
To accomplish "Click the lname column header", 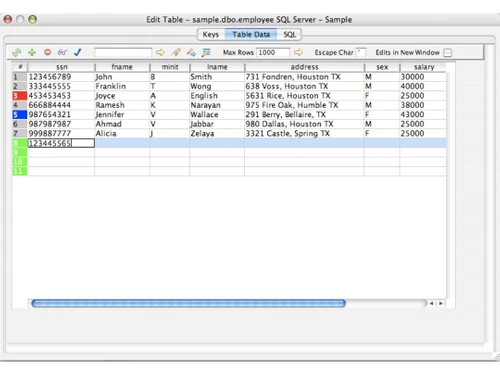I will pyautogui.click(x=217, y=67).
